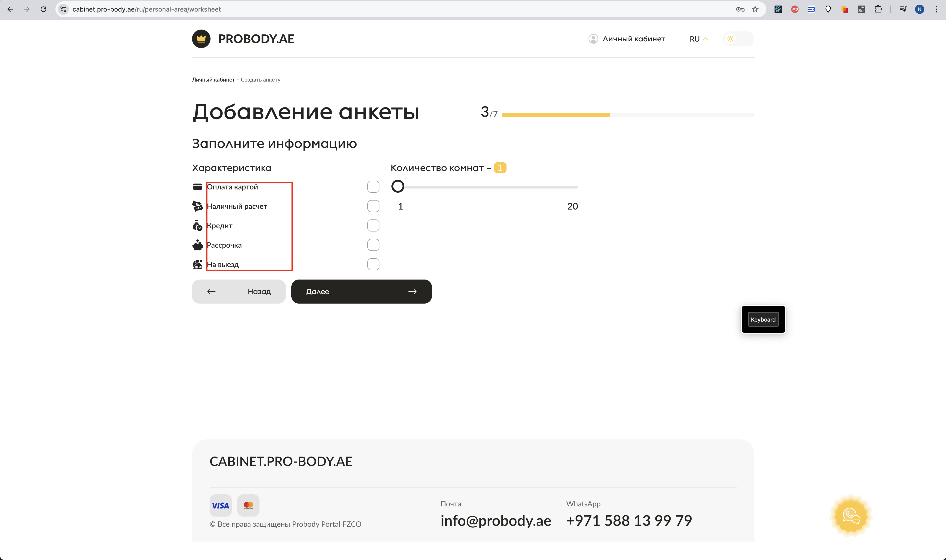
Task: Click the Mastercard icon in the footer
Action: click(x=248, y=505)
